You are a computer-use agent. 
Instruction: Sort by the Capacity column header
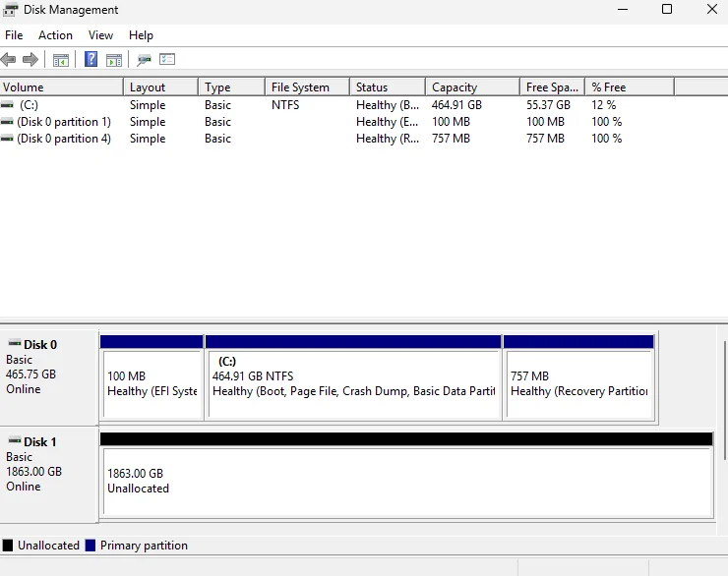tap(472, 87)
